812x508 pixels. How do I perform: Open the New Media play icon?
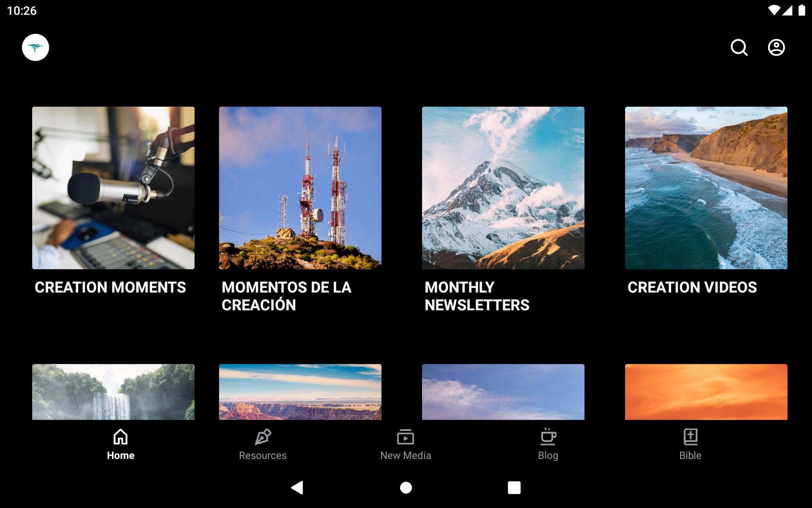tap(405, 437)
